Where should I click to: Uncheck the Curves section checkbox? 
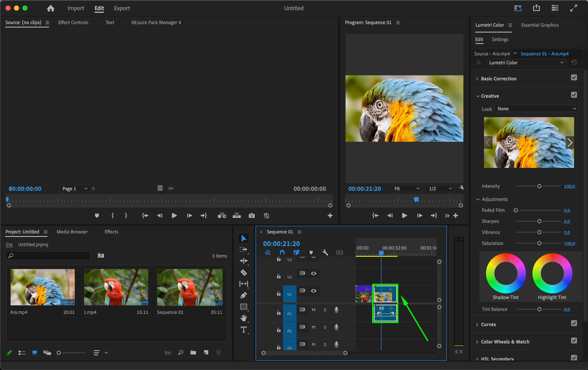point(574,323)
